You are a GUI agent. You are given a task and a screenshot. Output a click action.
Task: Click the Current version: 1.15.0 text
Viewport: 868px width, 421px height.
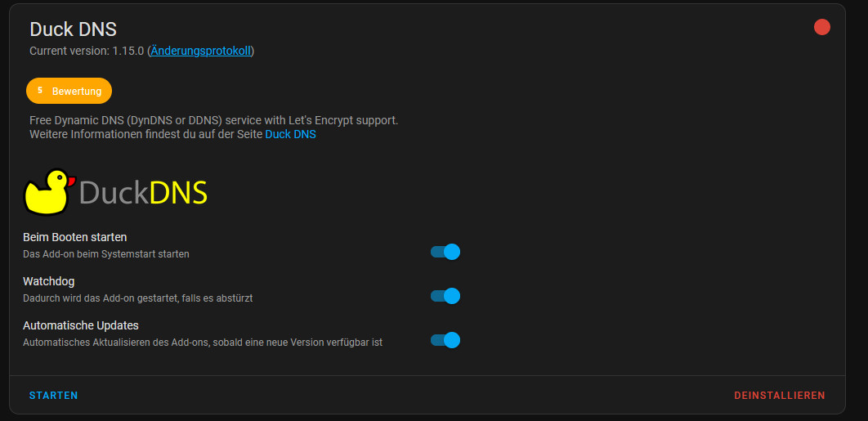(87, 51)
